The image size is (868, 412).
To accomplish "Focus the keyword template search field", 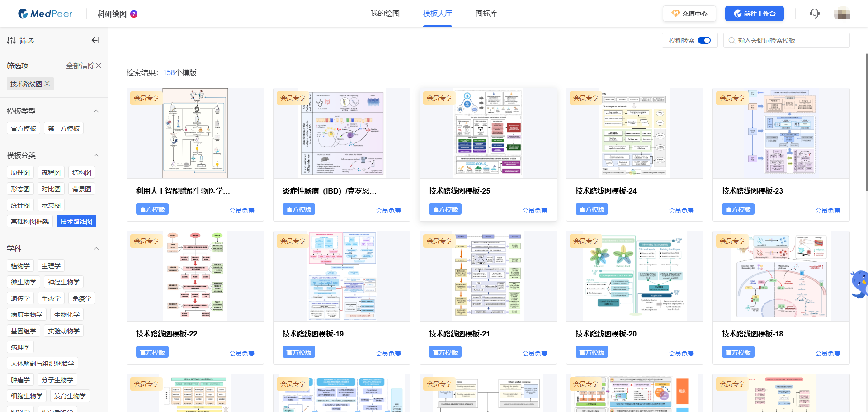I will click(x=787, y=40).
